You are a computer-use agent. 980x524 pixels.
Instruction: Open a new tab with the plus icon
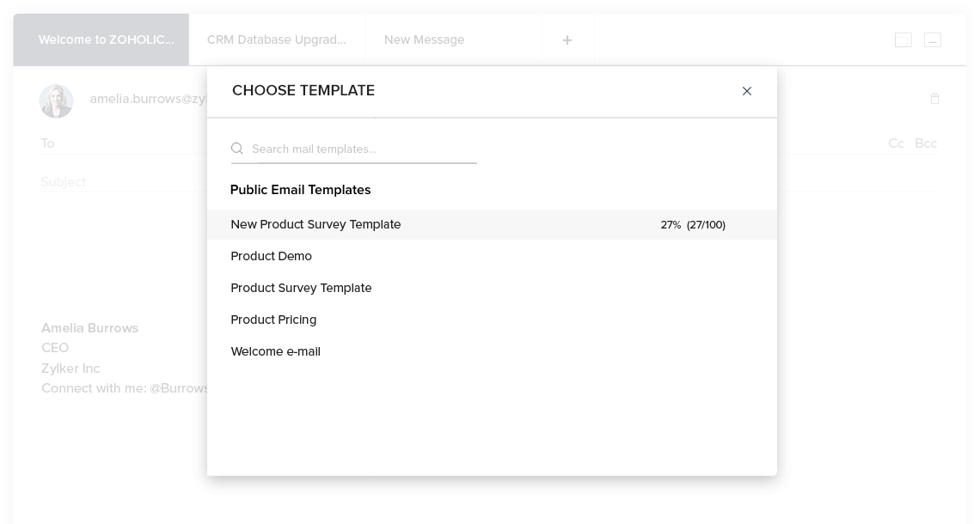567,40
